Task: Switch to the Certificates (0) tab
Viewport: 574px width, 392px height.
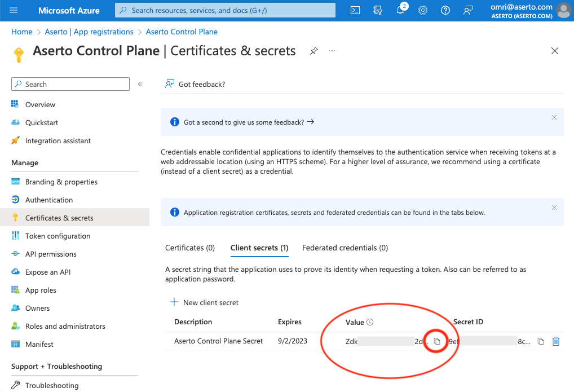Action: coord(190,248)
